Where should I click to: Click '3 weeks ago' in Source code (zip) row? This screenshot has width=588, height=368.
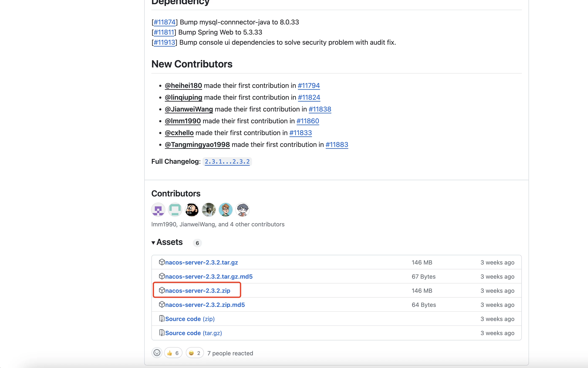[498, 319]
